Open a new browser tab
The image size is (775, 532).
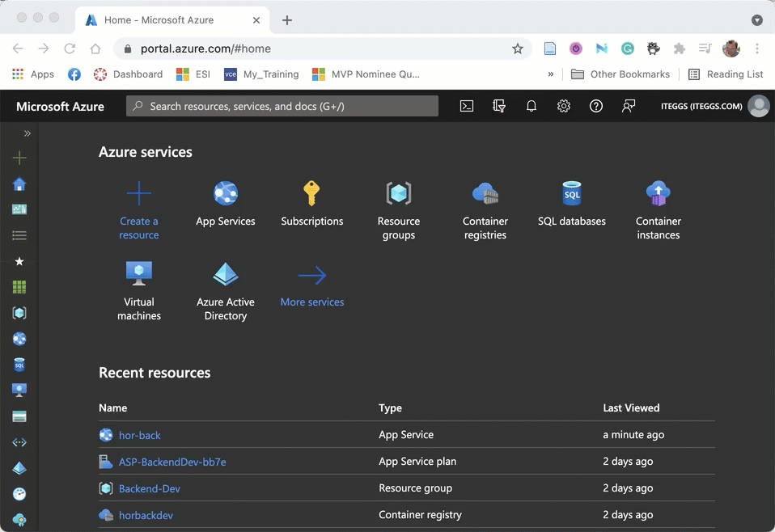pyautogui.click(x=286, y=20)
